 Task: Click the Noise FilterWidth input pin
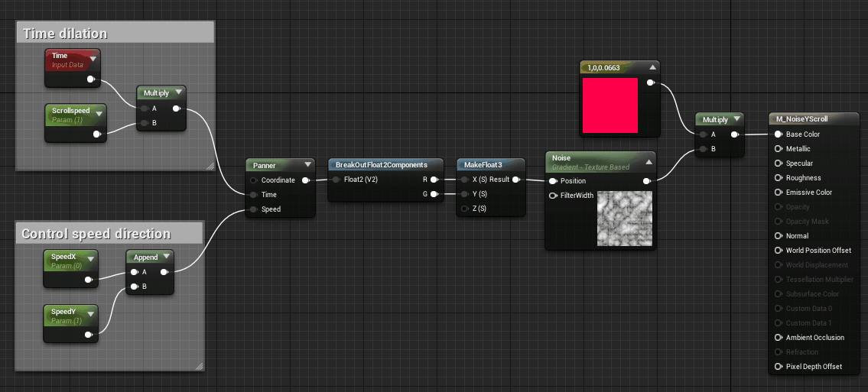coord(553,195)
